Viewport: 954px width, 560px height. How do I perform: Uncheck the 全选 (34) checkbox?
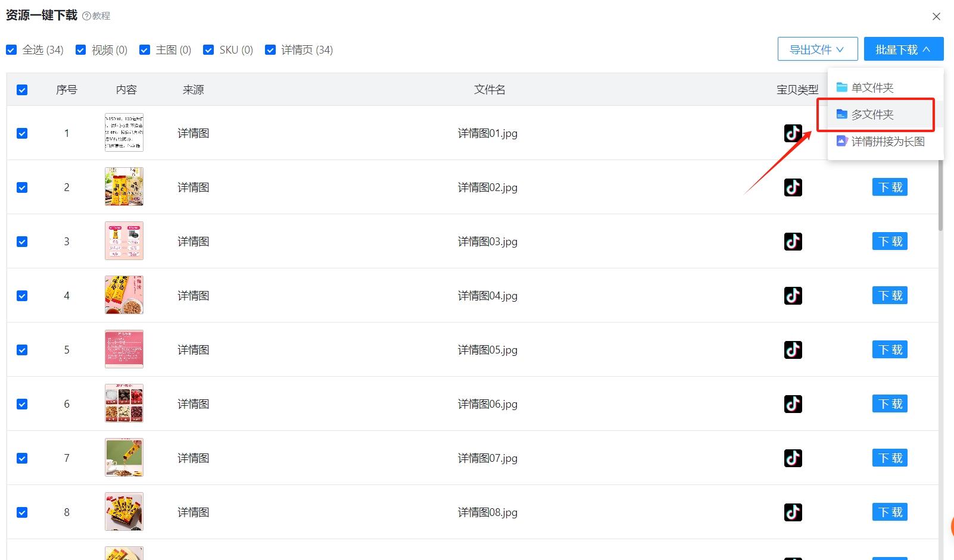tap(11, 49)
